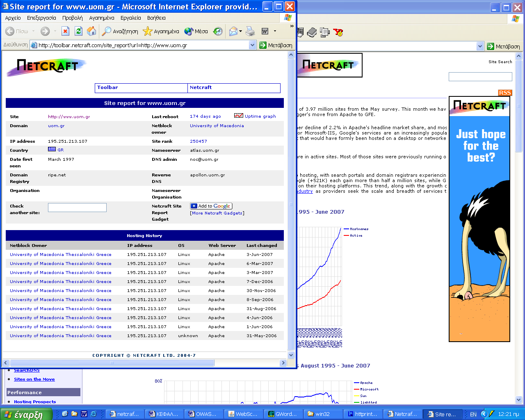Image resolution: width=525 pixels, height=420 pixels.
Task: Switch to the win32 folder taskbar button
Action: click(324, 414)
